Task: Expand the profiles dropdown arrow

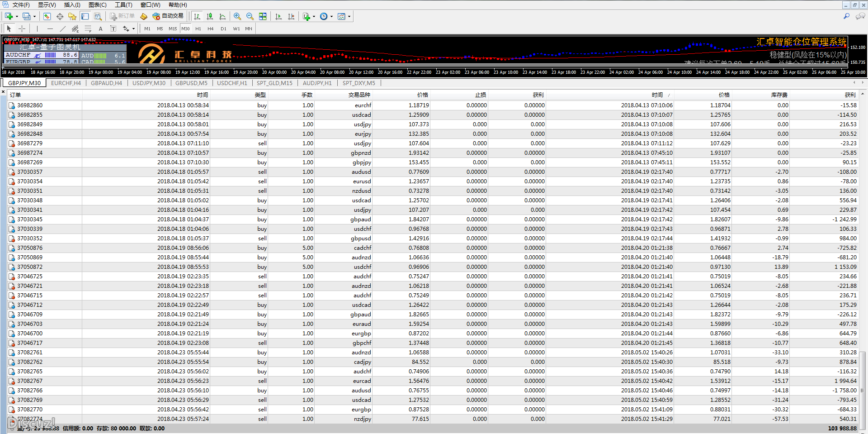Action: pos(34,16)
